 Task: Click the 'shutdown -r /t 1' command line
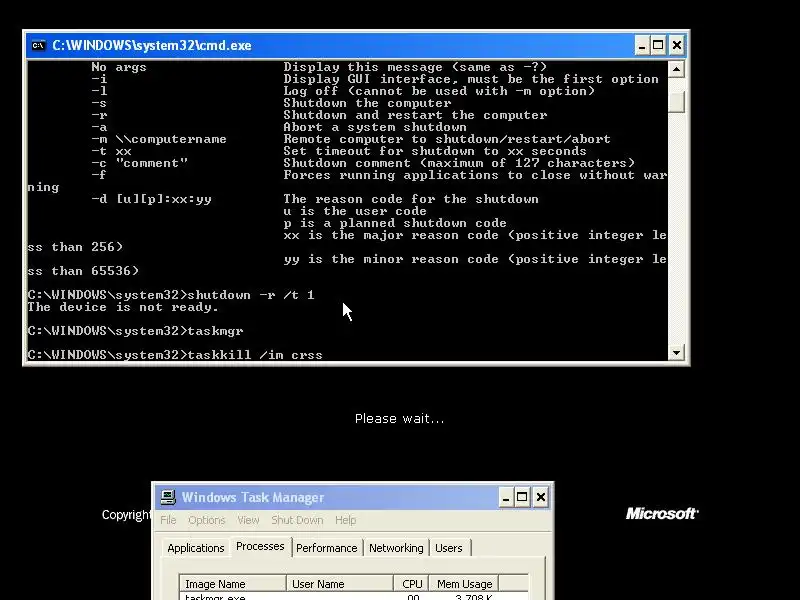tap(171, 295)
